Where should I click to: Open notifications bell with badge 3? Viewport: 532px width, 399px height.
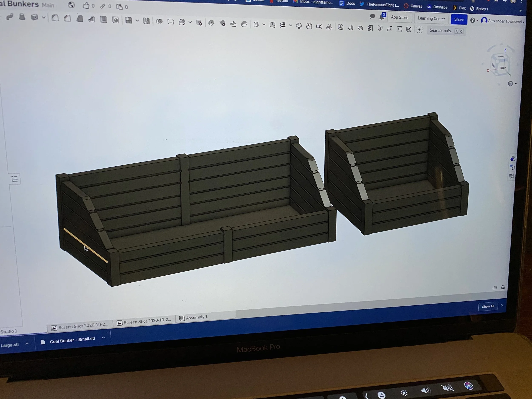pyautogui.click(x=382, y=16)
